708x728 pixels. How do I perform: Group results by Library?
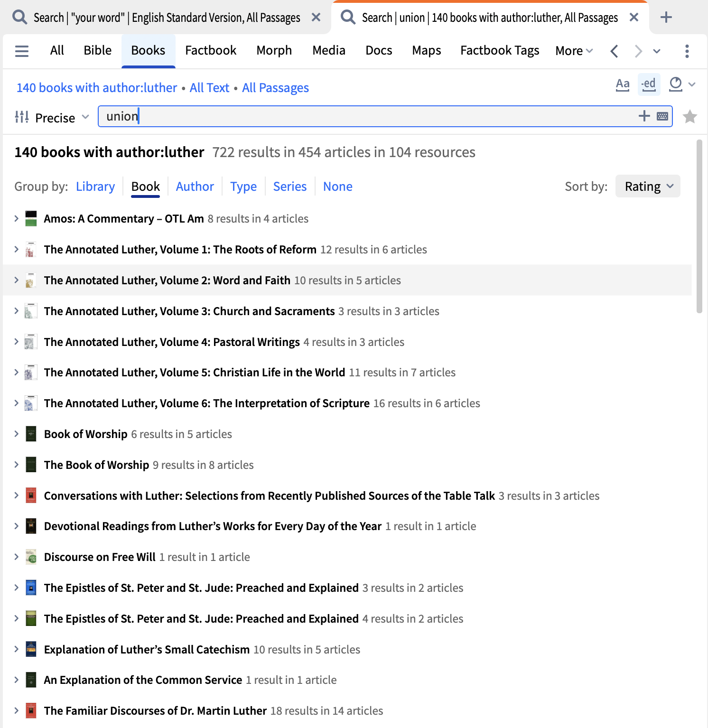tap(95, 187)
